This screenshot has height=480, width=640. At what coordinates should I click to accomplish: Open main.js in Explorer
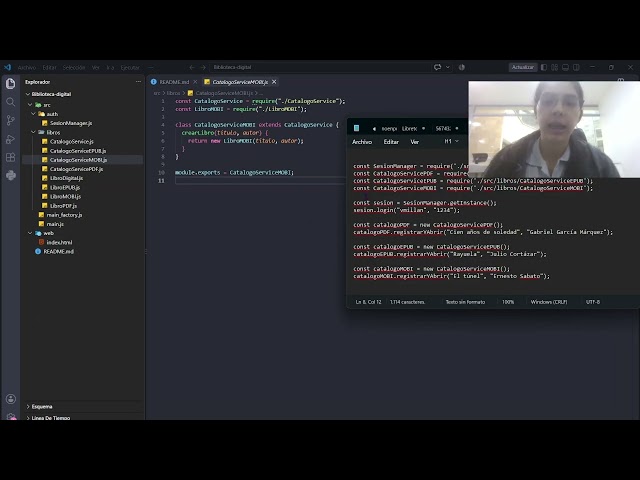[x=55, y=224]
